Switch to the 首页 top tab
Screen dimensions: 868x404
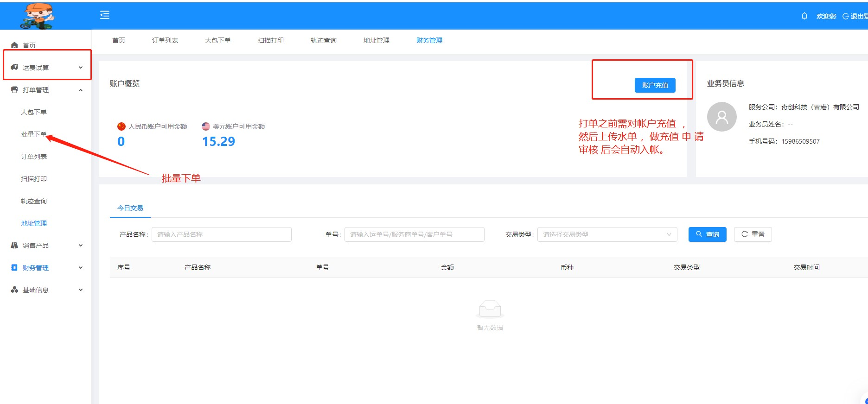coord(119,40)
